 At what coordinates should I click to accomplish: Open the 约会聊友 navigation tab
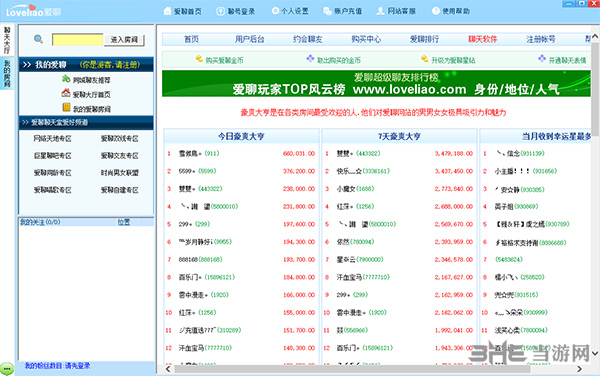(x=308, y=39)
